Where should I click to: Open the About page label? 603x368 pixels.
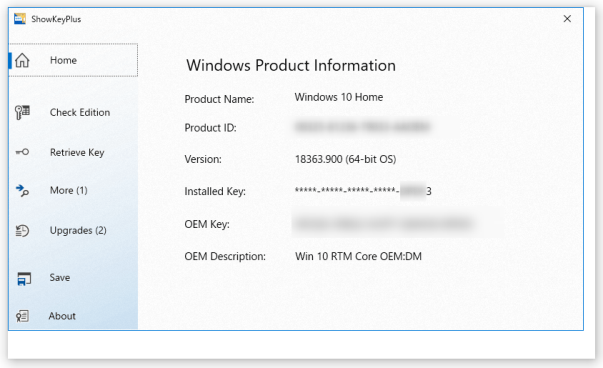(x=62, y=316)
